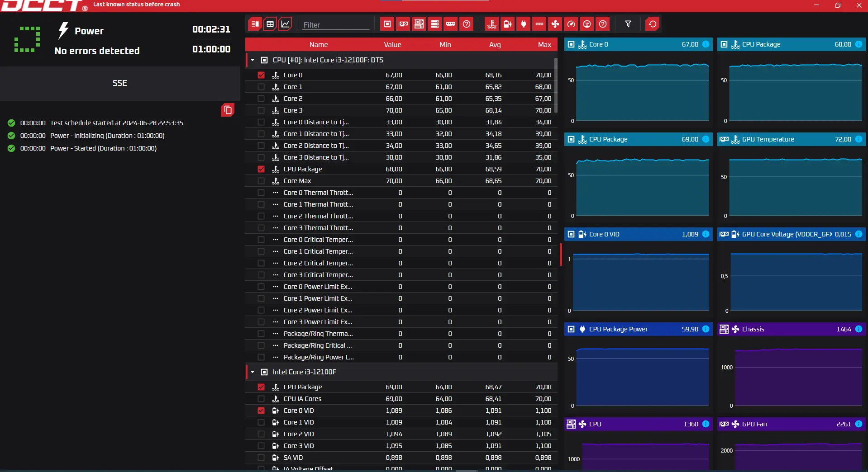Toggle the GPU hardware filter icon
The width and height of the screenshot is (868, 472).
pyautogui.click(x=403, y=24)
